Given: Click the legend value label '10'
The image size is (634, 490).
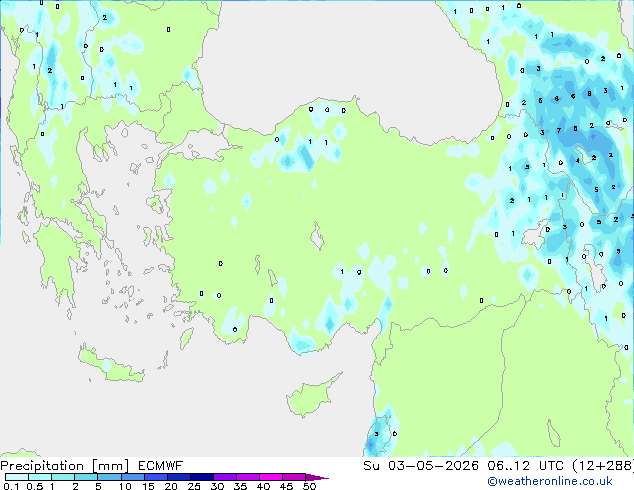Looking at the screenshot, I should click(125, 486).
